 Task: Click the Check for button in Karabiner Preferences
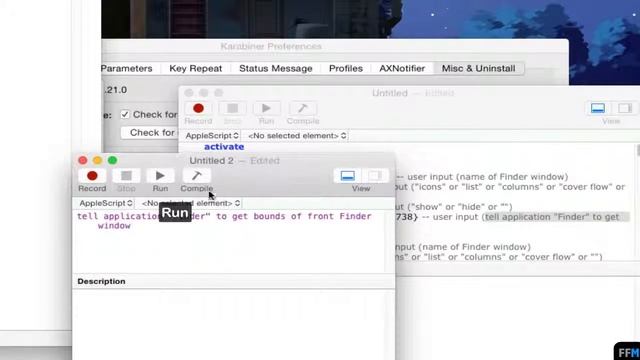(150, 133)
